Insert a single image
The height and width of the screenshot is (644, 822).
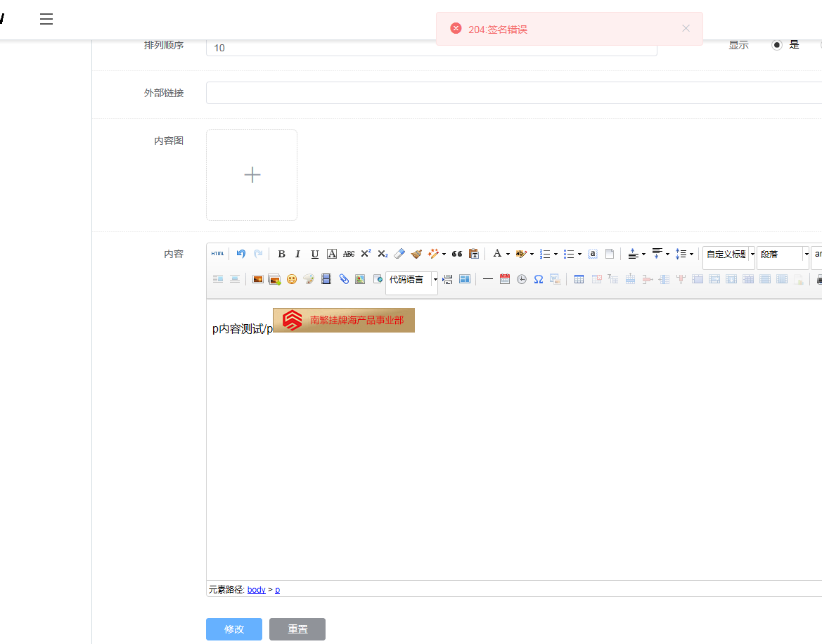coord(257,279)
